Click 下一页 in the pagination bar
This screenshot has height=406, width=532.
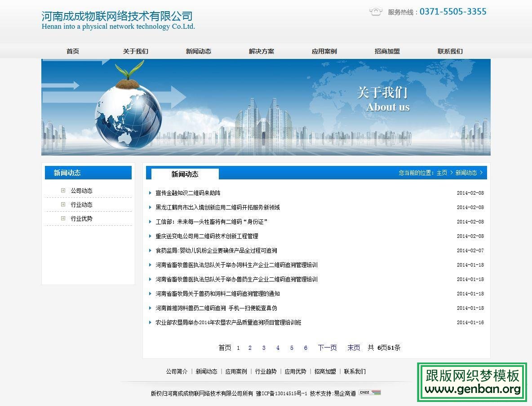click(327, 348)
